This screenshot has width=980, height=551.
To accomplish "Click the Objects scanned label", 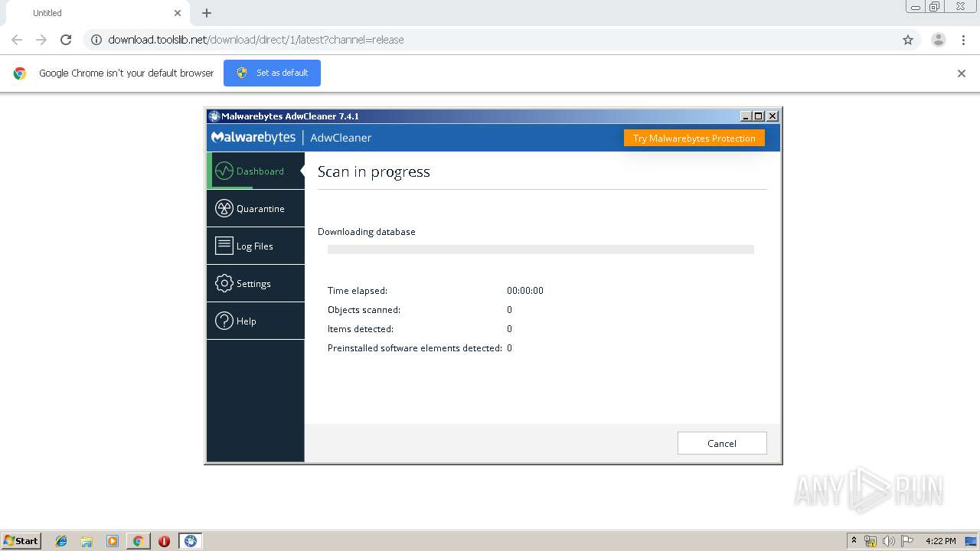I will click(364, 310).
